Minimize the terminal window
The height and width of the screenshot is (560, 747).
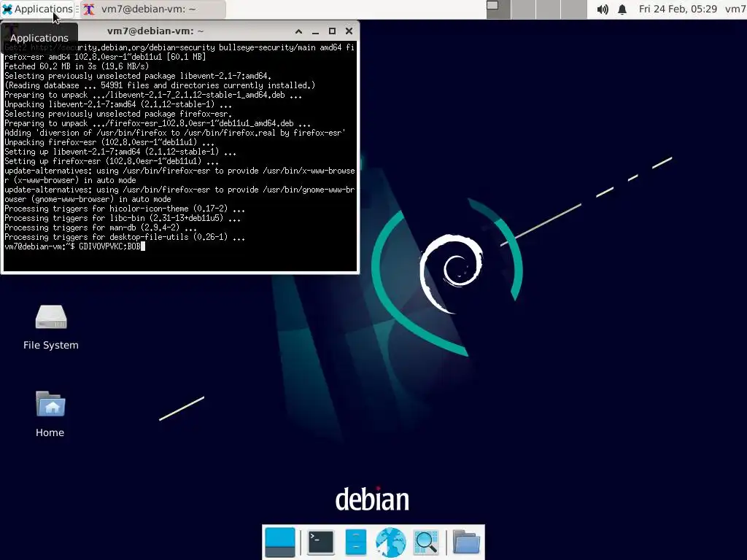315,31
